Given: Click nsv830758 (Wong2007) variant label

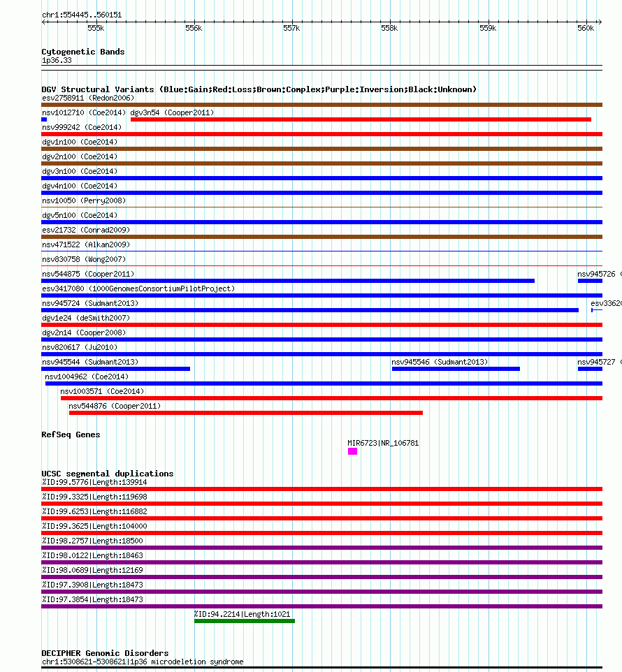Looking at the screenshot, I should click(84, 259).
